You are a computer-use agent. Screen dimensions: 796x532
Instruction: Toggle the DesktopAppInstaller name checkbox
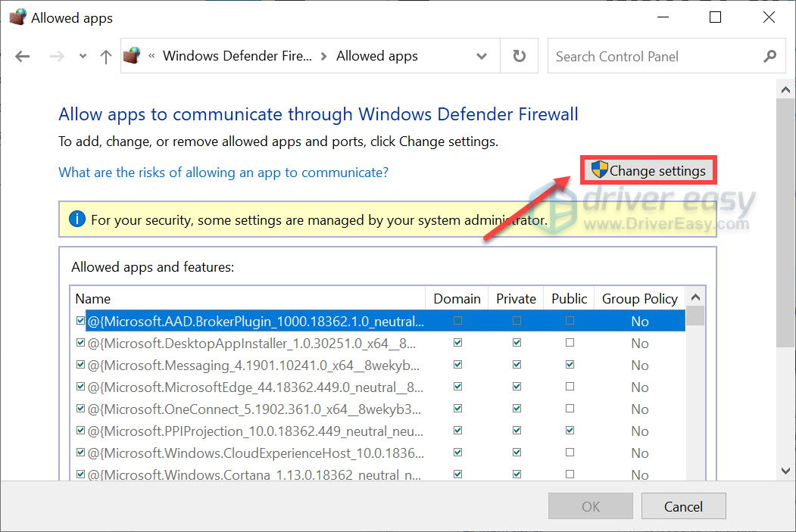[80, 343]
